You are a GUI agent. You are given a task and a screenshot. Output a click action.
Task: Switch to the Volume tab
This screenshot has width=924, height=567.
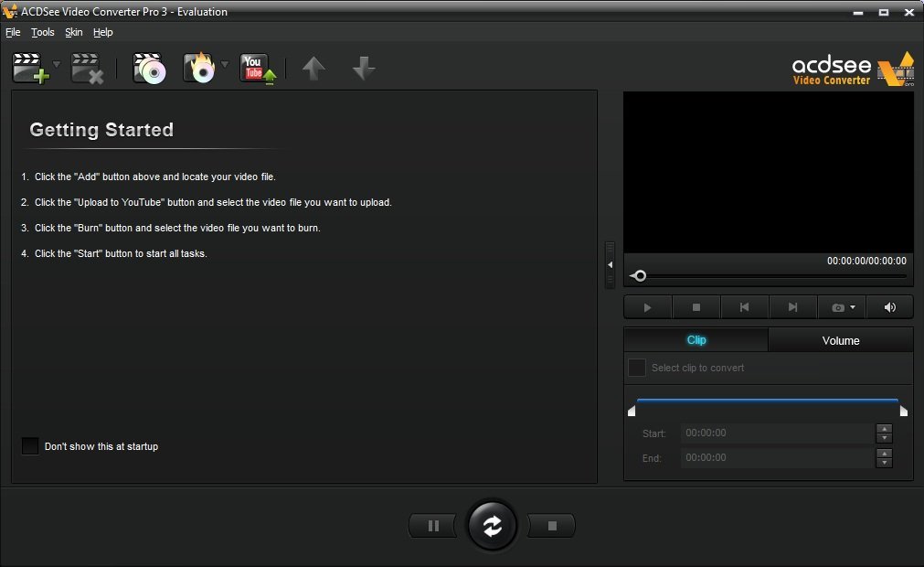(841, 341)
